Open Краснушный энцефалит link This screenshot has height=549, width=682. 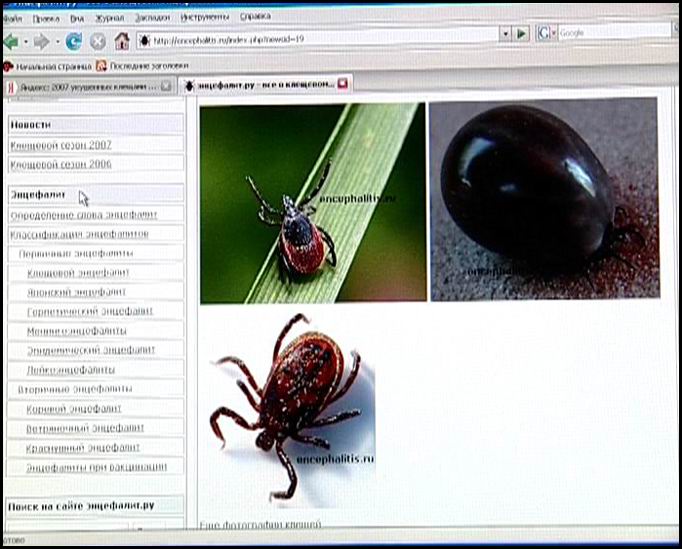(x=83, y=448)
